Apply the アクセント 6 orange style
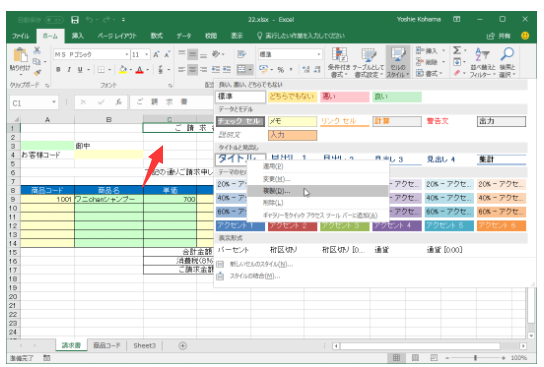The image size is (544, 367). 501,226
